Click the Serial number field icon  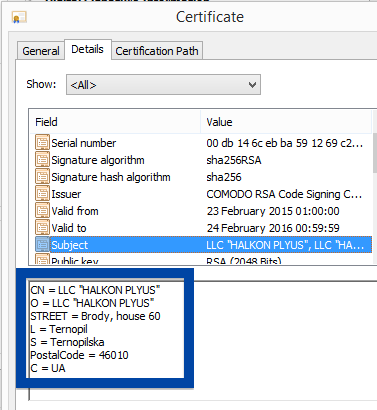pos(42,143)
